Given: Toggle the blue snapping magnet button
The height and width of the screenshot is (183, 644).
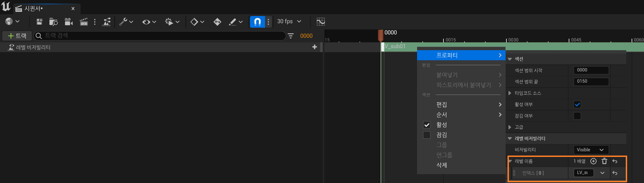Looking at the screenshot, I should pyautogui.click(x=257, y=22).
